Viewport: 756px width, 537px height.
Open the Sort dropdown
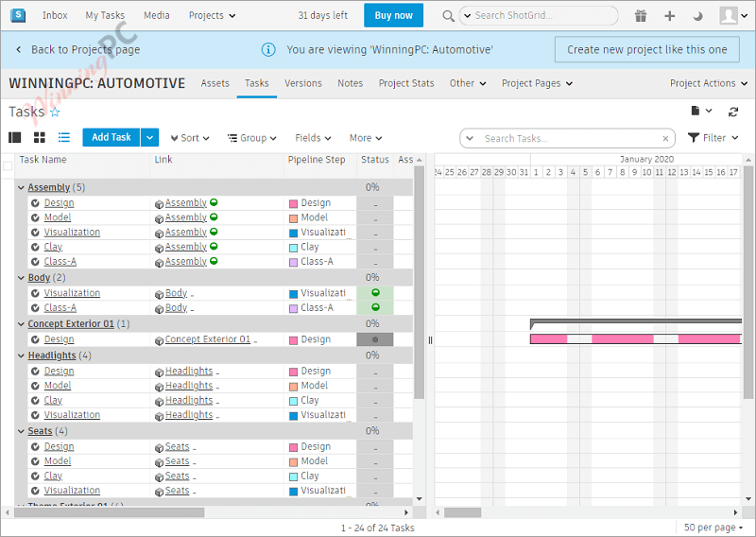pos(190,138)
